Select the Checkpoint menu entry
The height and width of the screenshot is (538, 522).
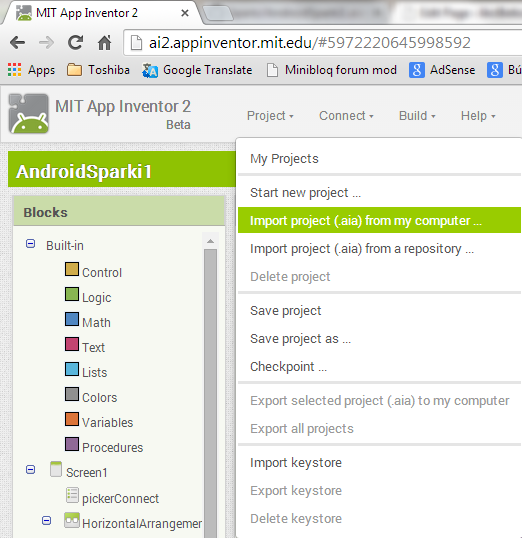379,367
